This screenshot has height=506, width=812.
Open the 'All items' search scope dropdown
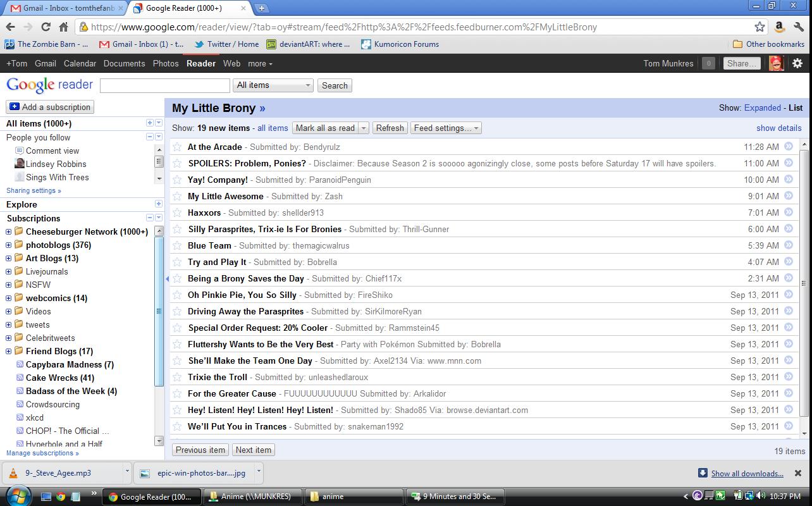coord(273,85)
